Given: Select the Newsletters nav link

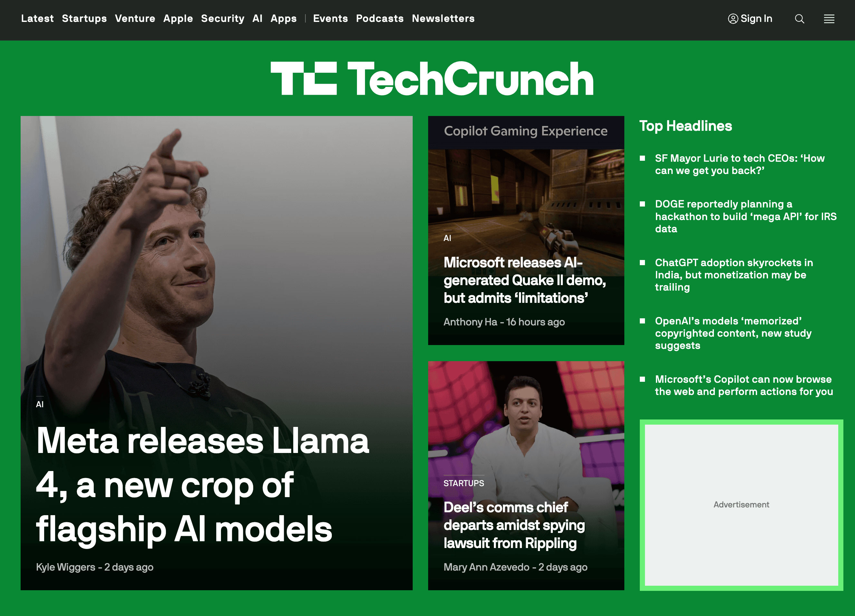Looking at the screenshot, I should click(443, 18).
